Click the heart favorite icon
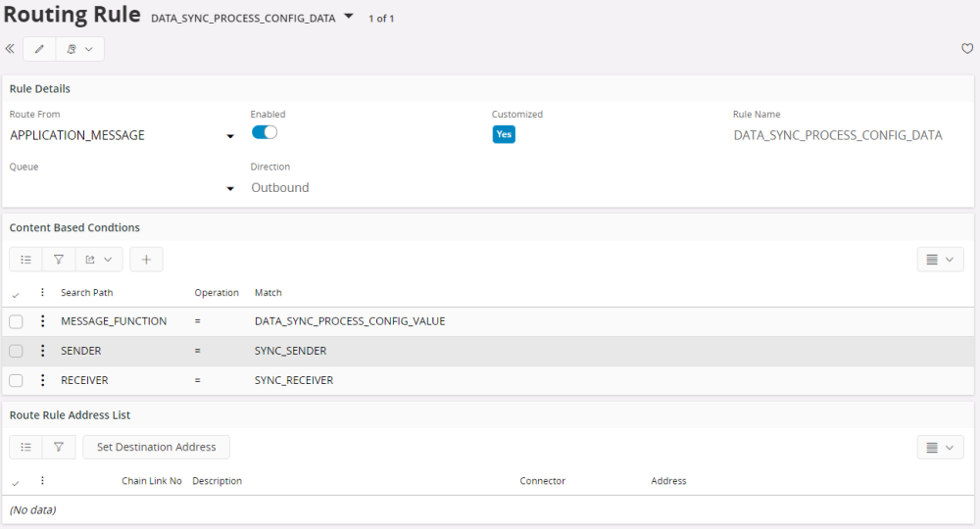Viewport: 980px width, 529px height. pyautogui.click(x=967, y=49)
